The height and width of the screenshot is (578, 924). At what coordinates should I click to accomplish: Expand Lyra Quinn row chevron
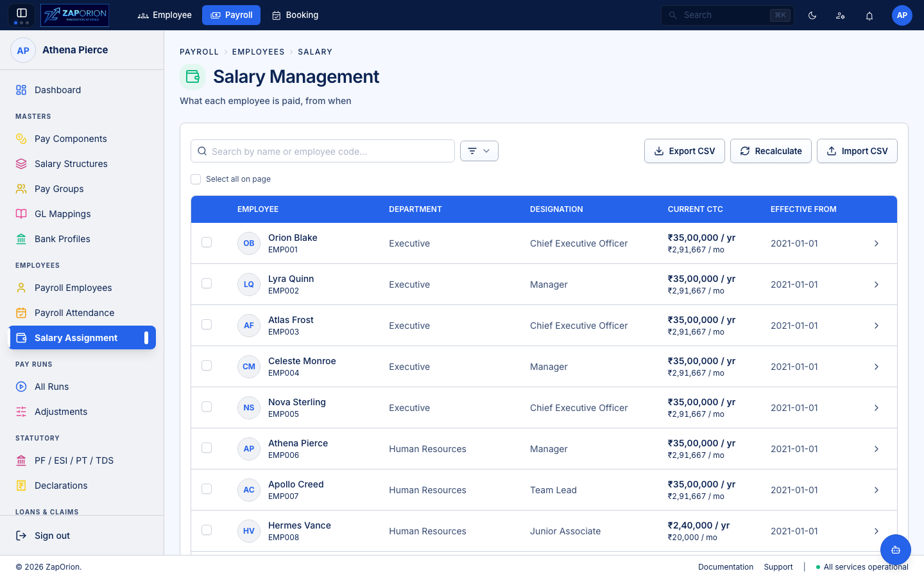point(877,285)
